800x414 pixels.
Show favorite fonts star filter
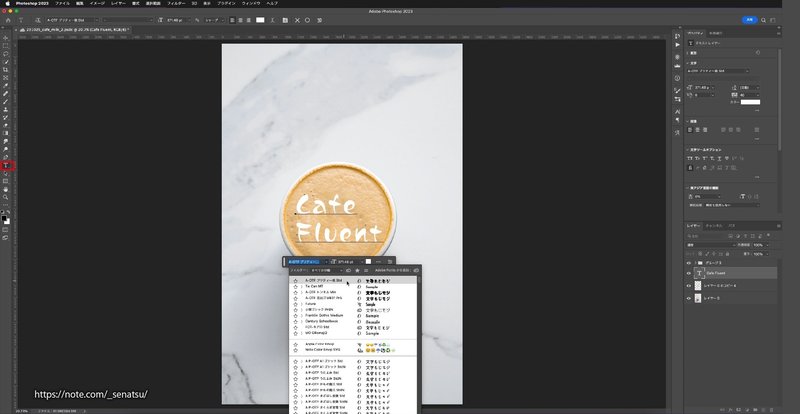(357, 270)
